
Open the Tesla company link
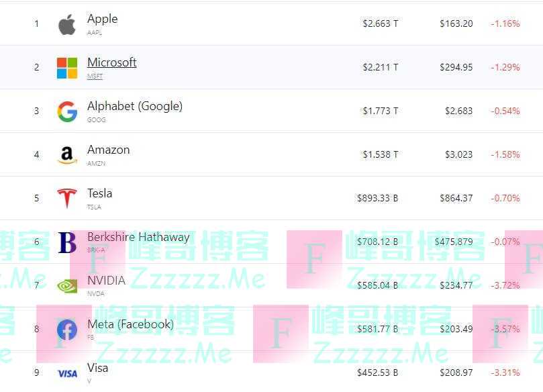(100, 193)
